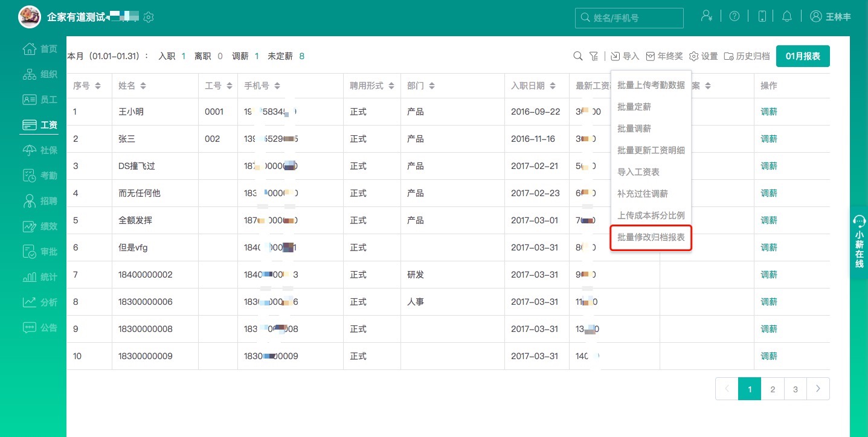The image size is (868, 437).
Task: Select current page 1 button
Action: [x=750, y=389]
